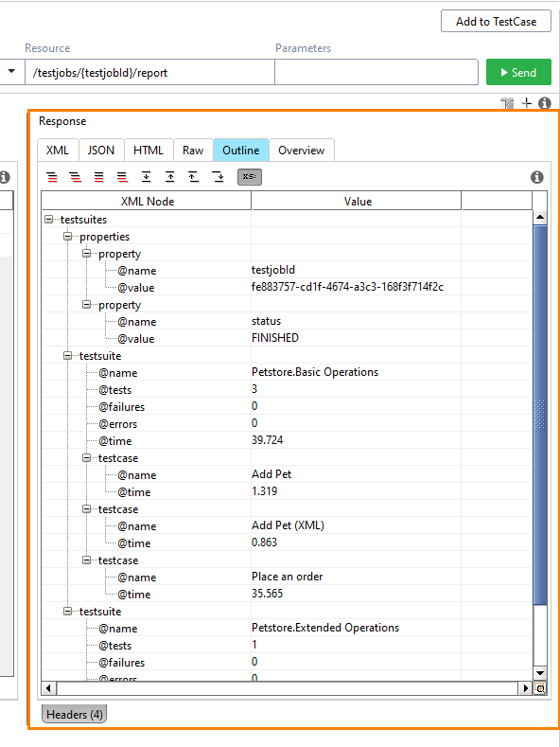
Task: Collapse the testcase node for Place an order
Action: [87, 560]
